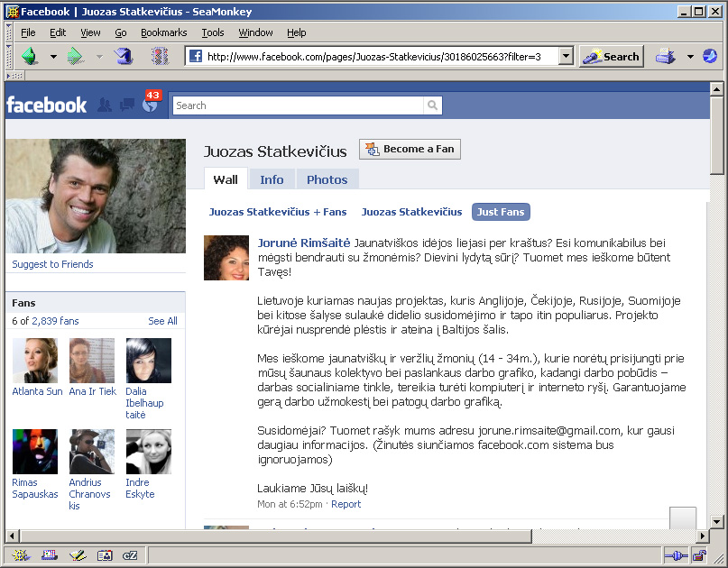The image size is (728, 568).
Task: Click the green Back navigation arrow
Action: pos(31,57)
